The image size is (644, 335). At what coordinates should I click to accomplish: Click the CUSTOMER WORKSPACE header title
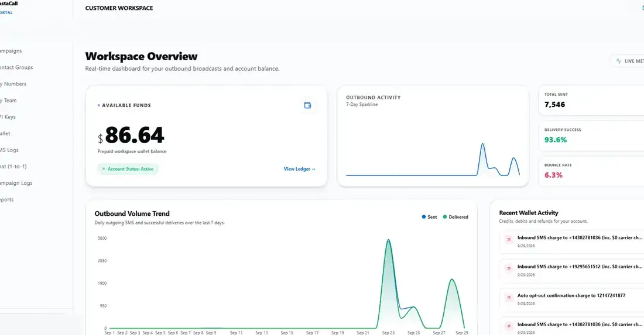click(x=119, y=8)
